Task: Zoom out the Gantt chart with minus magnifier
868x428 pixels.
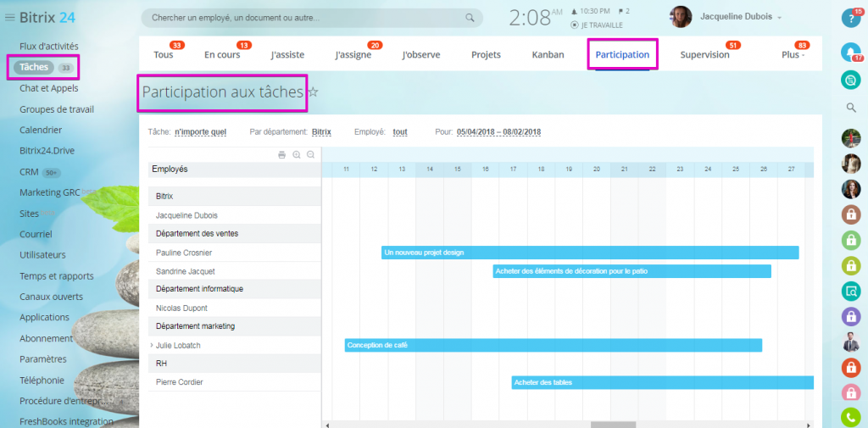Action: [x=310, y=155]
